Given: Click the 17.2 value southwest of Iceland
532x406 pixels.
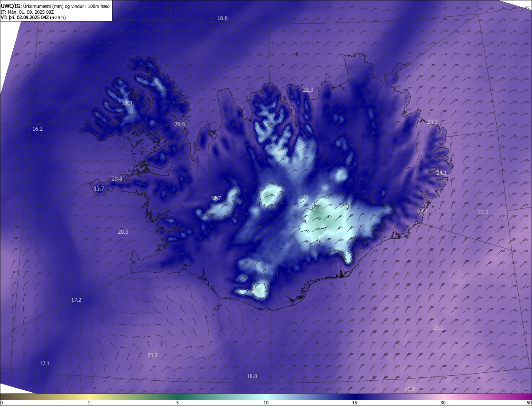Looking at the screenshot, I should coord(76,300).
